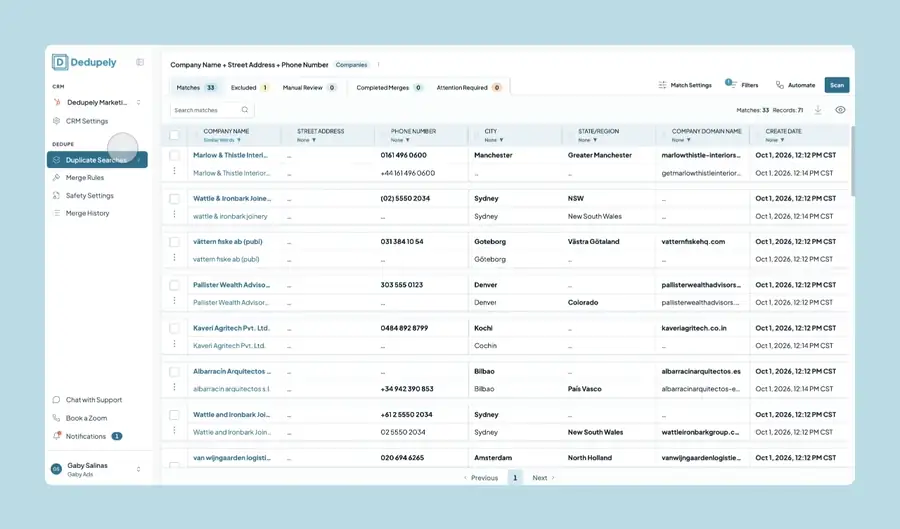
Task: Click phone number 0161 496 0600
Action: [404, 155]
